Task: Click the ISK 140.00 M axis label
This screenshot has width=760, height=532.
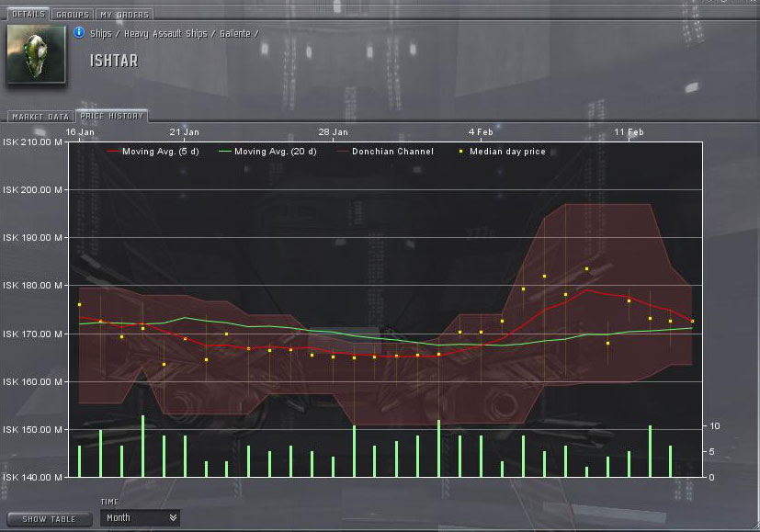Action: coord(32,477)
